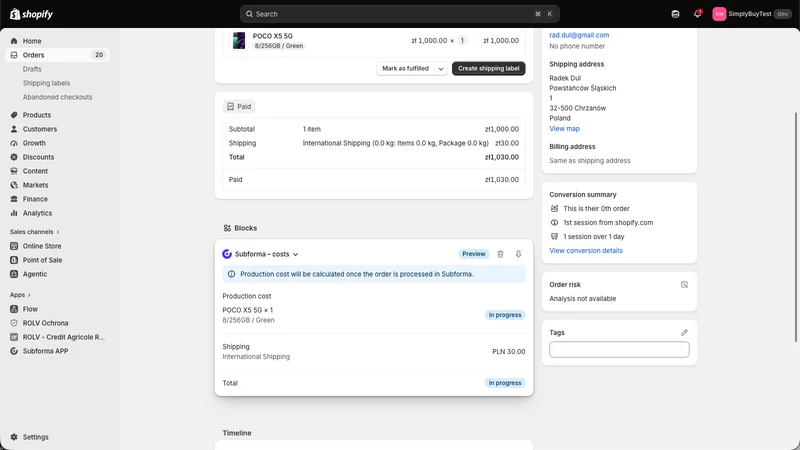Click the ROLV Ochrona app icon
This screenshot has width=800, height=450.
pyautogui.click(x=14, y=323)
